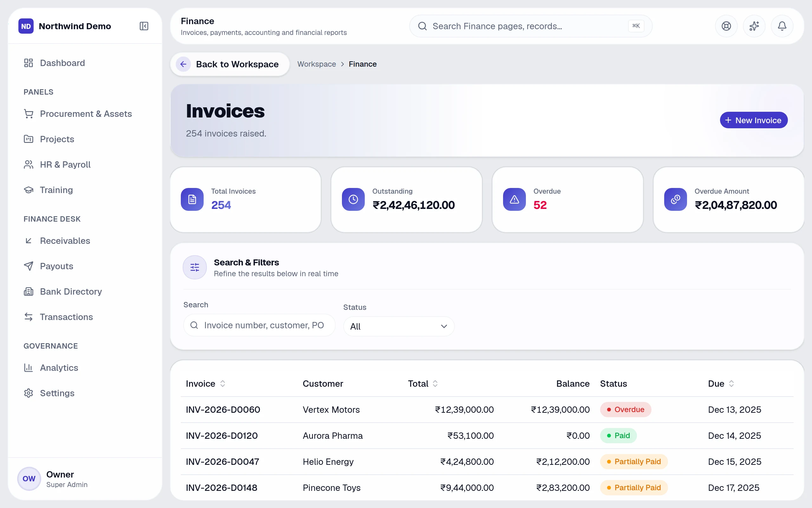
Task: Click the OW owner avatar
Action: pyautogui.click(x=29, y=478)
